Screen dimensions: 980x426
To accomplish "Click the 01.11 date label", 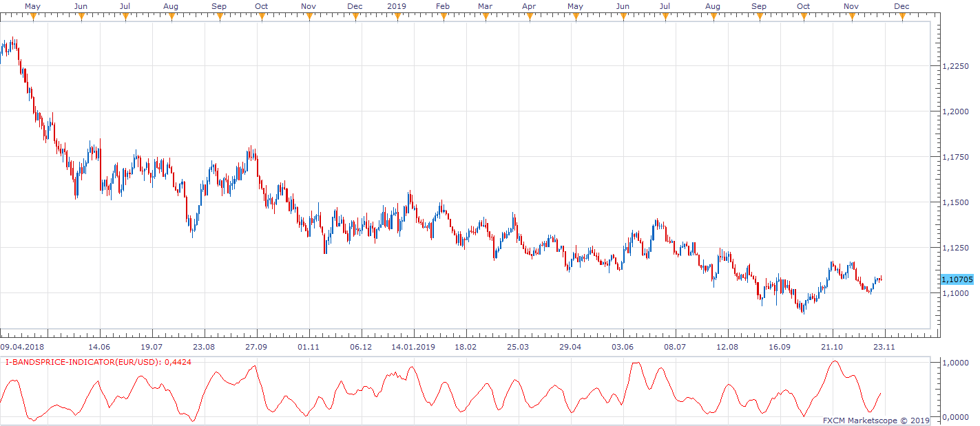I will click(309, 347).
